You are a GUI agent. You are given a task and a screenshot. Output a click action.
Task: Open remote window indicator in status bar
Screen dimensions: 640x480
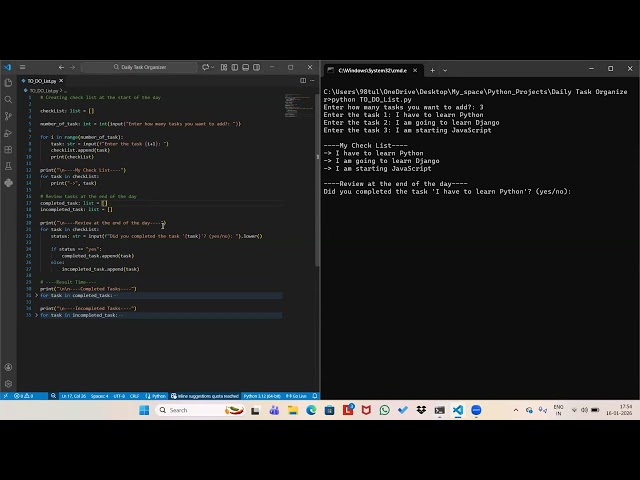pyautogui.click(x=5, y=396)
